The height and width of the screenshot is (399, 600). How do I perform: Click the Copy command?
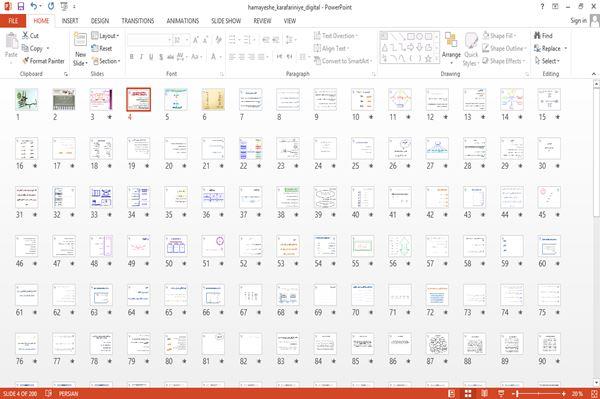click(33, 48)
